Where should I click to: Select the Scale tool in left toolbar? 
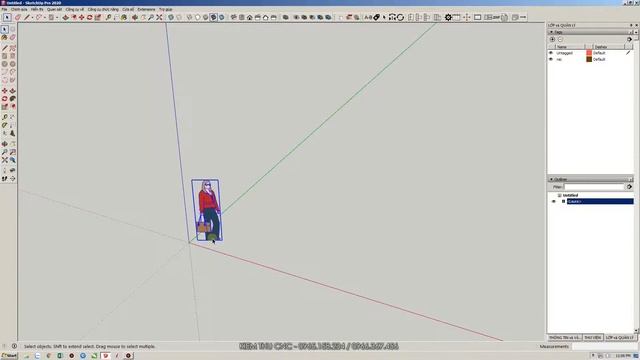pyautogui.click(x=4, y=107)
